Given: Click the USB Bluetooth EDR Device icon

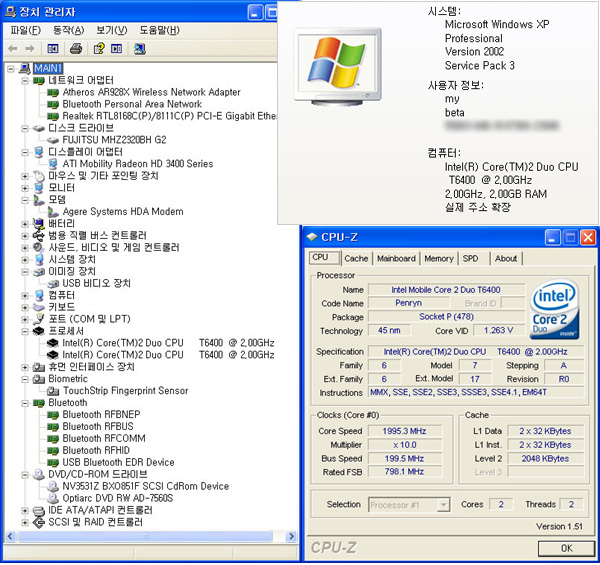Looking at the screenshot, I should click(53, 462).
